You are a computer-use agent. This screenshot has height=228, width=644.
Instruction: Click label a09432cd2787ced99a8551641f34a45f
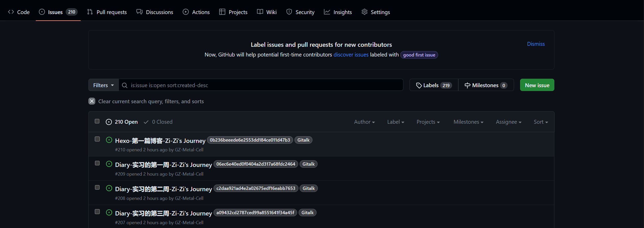(x=255, y=213)
